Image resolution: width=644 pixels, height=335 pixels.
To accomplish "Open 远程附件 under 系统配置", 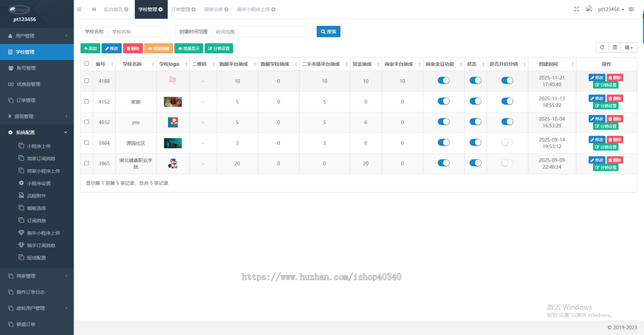I will [x=36, y=195].
